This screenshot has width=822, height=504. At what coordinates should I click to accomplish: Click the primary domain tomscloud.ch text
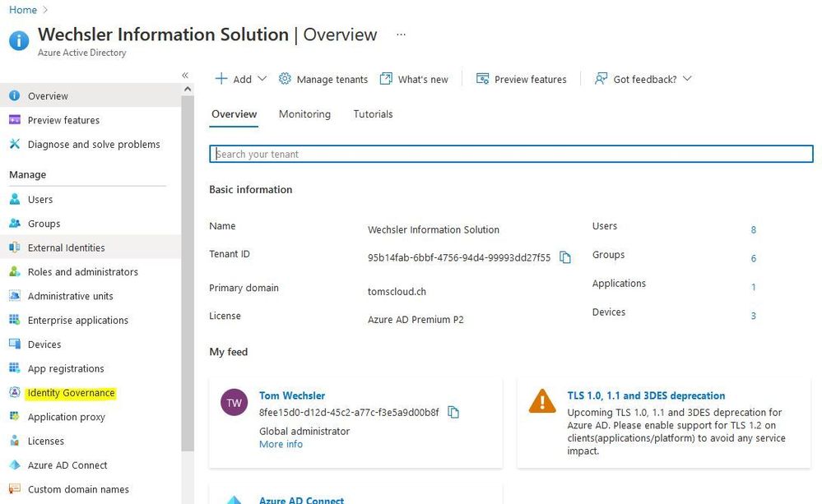point(397,291)
